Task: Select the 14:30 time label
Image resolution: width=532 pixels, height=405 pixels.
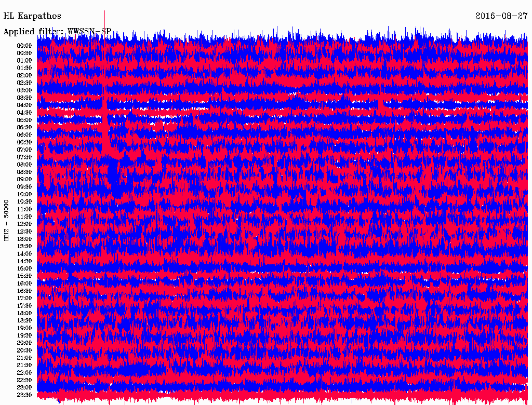Action: click(24, 261)
